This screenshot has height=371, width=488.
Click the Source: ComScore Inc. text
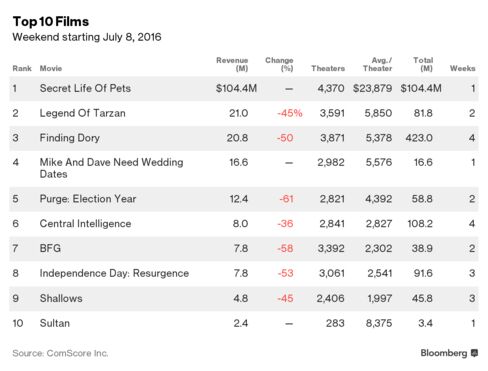tap(60, 353)
